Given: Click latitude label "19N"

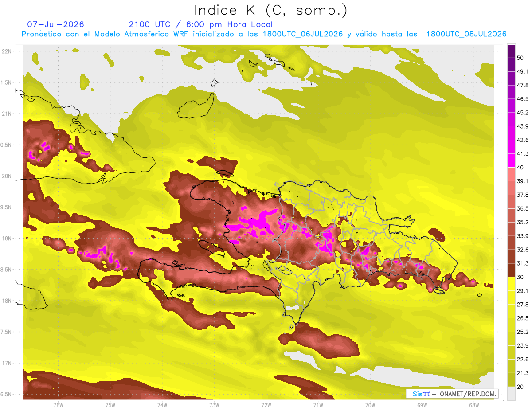Looking at the screenshot, I should pos(8,238).
